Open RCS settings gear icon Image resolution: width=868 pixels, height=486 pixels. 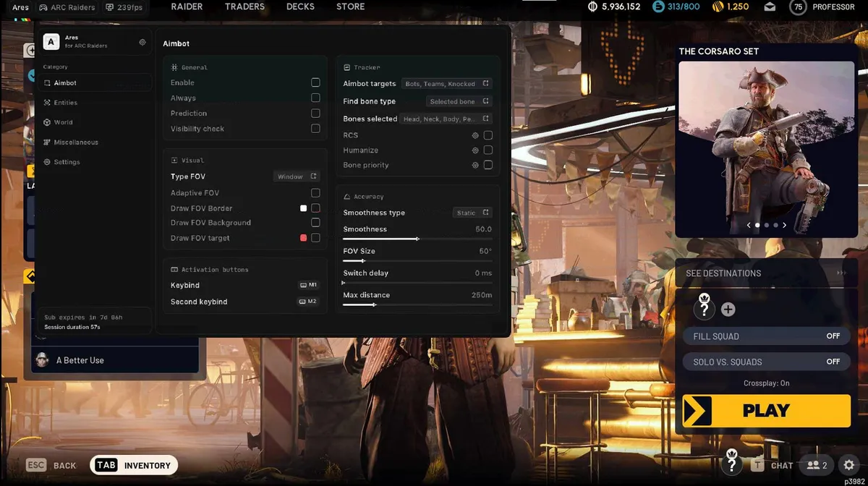(475, 135)
